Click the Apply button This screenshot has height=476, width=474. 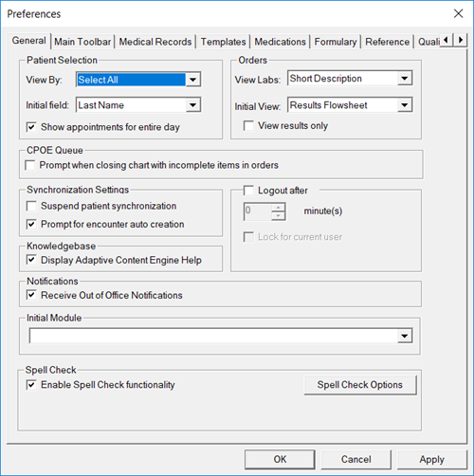(431, 459)
